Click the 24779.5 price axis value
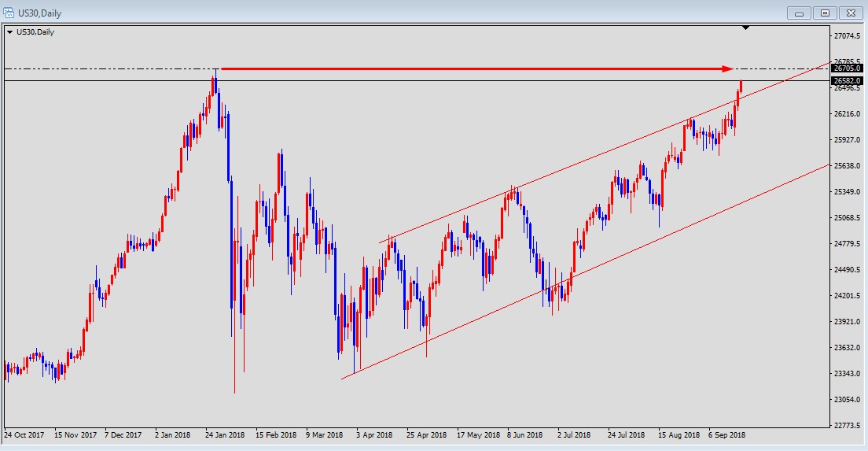 847,244
